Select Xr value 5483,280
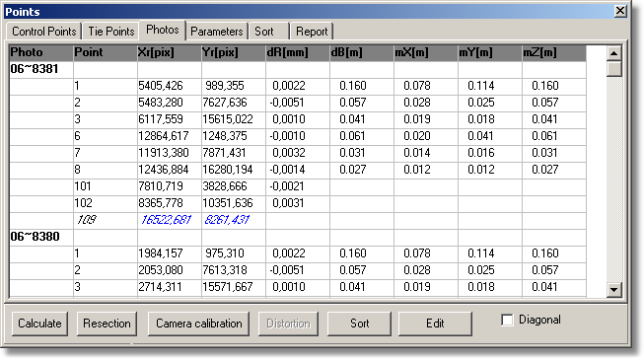 [161, 103]
